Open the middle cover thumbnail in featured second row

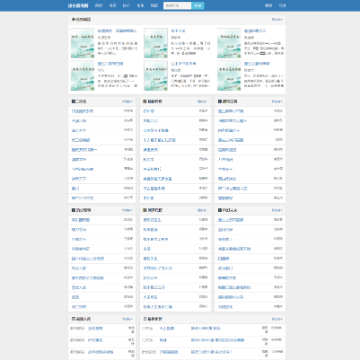tap(156, 76)
